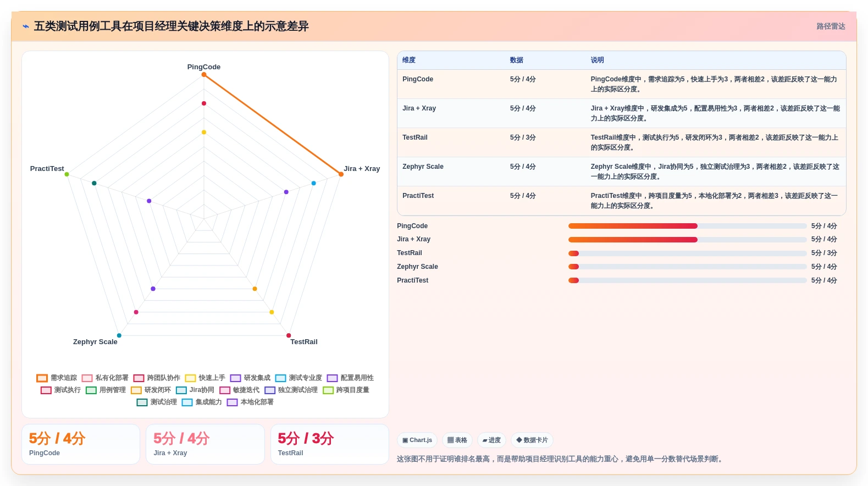Select the 维度 column header
868x486 pixels.
(409, 60)
